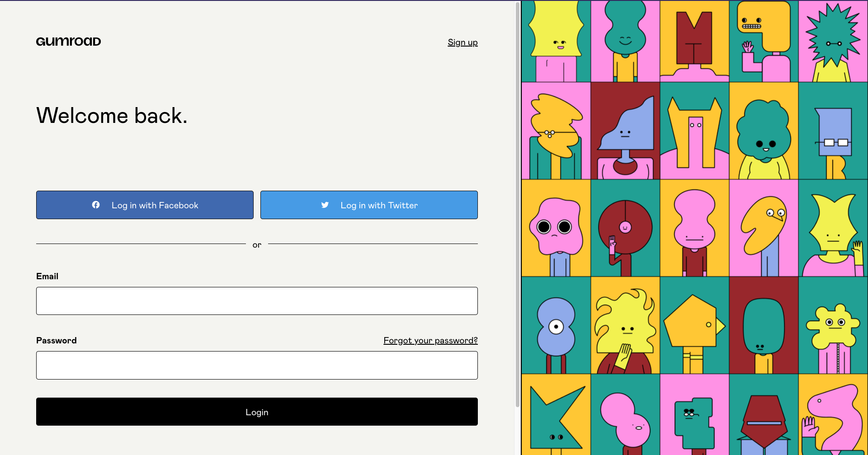The height and width of the screenshot is (455, 868).
Task: Click the Password field label
Action: click(x=57, y=340)
